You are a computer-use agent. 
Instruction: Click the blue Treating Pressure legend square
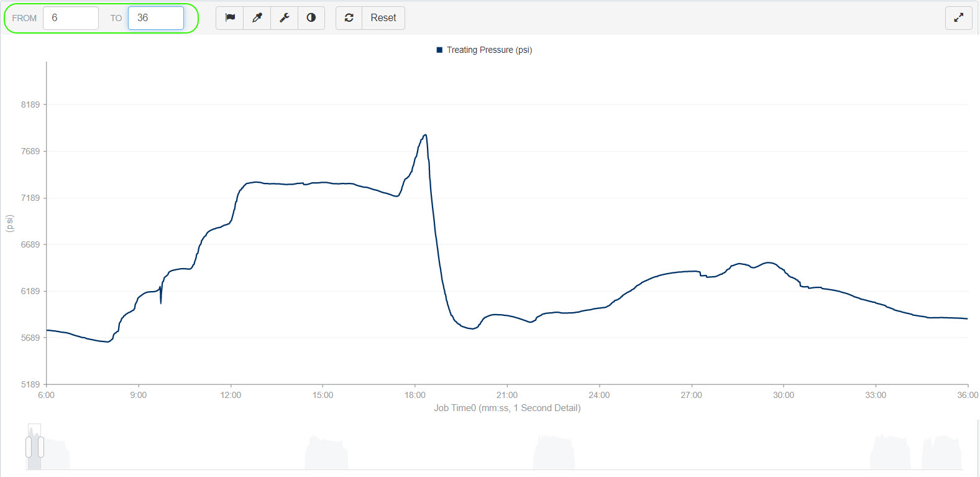440,50
